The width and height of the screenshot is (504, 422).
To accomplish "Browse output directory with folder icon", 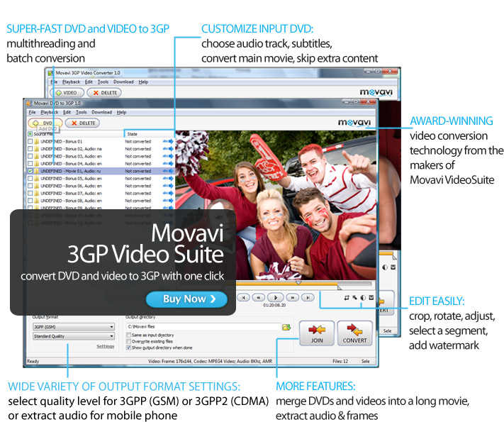I will click(286, 327).
